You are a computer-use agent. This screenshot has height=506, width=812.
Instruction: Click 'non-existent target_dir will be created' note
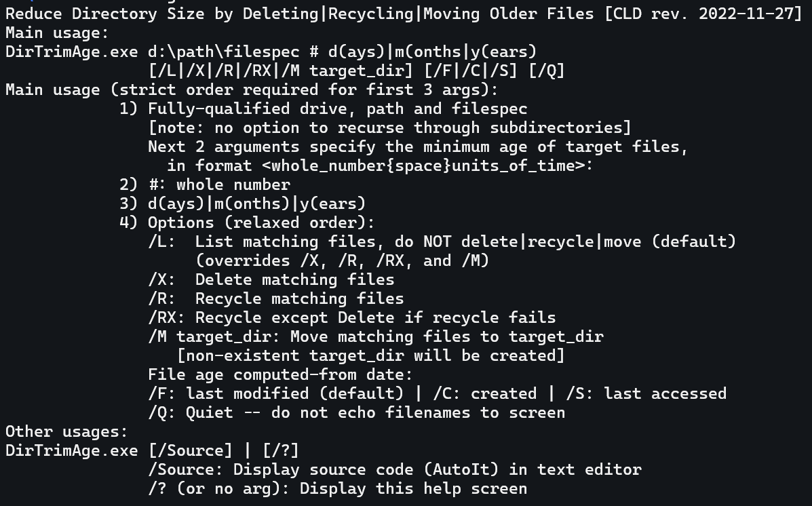(370, 355)
